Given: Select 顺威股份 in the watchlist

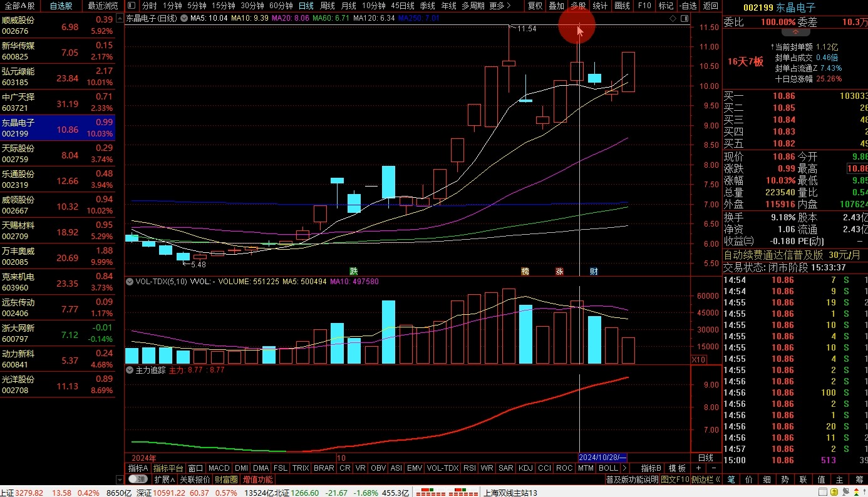Looking at the screenshot, I should pyautogui.click(x=58, y=25).
